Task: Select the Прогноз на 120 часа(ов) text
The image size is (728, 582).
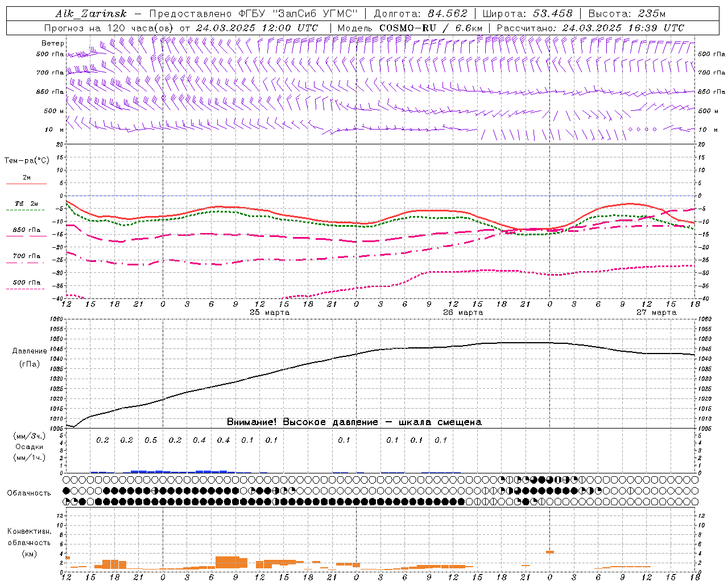Action: pyautogui.click(x=109, y=27)
